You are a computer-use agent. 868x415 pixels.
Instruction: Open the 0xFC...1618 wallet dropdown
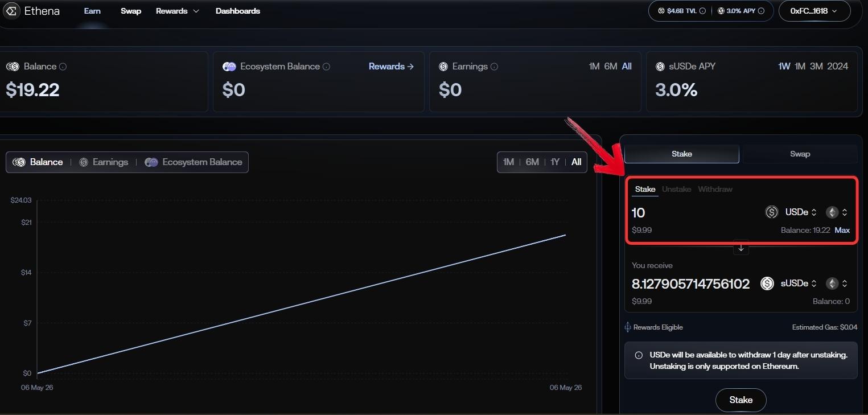coord(814,11)
